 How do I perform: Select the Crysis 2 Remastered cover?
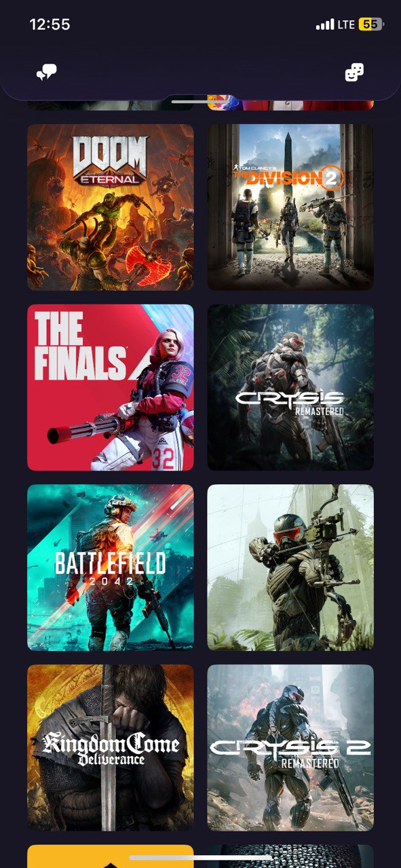coord(290,748)
